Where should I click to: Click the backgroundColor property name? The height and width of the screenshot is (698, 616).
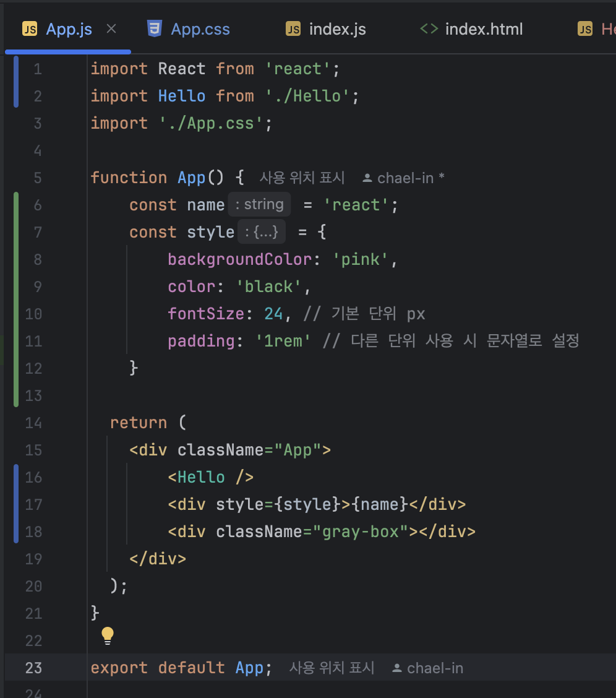pos(240,259)
